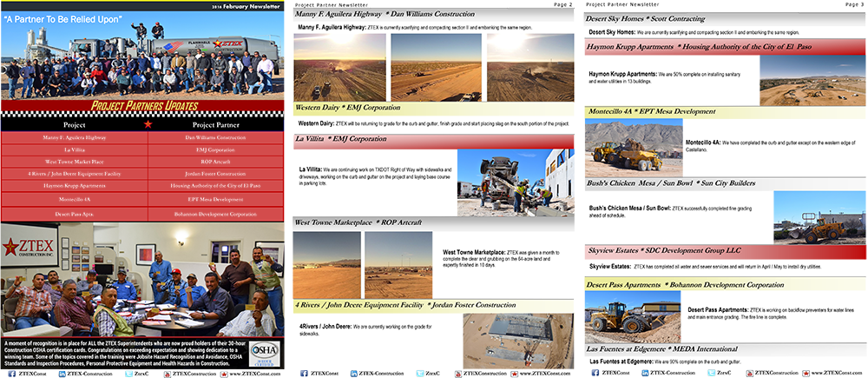This screenshot has width=868, height=378.
Task: Select the 'Montecillo 4A' table cell
Action: pyautogui.click(x=74, y=199)
